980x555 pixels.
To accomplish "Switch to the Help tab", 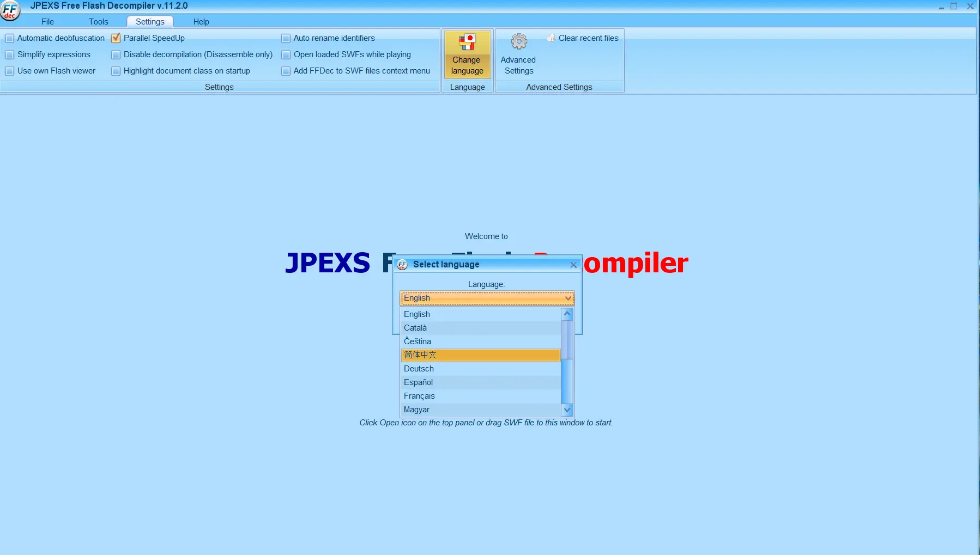I will click(201, 21).
